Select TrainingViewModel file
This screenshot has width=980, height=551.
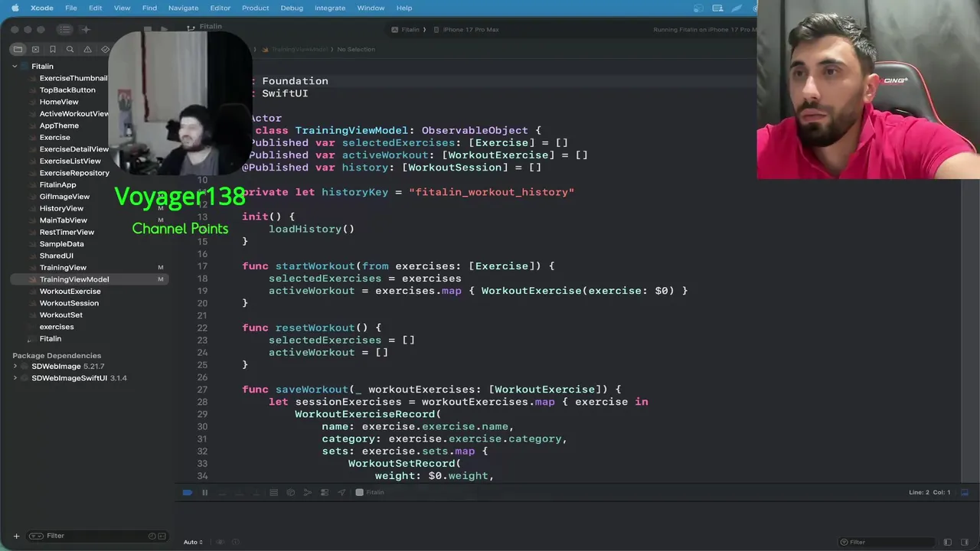click(90, 279)
